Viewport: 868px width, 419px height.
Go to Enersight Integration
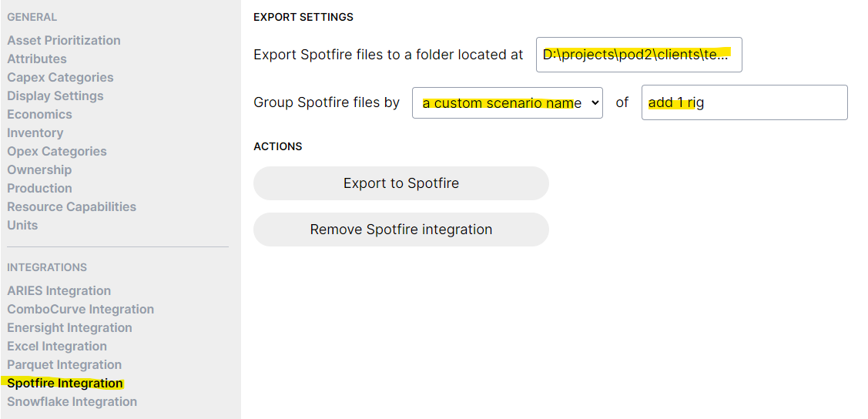pyautogui.click(x=70, y=327)
